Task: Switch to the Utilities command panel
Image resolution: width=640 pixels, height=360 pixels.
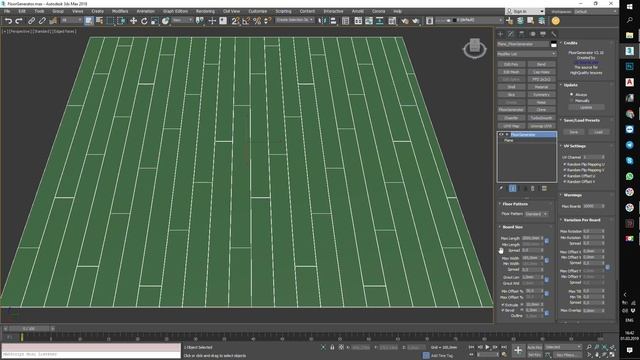Action: tap(553, 34)
